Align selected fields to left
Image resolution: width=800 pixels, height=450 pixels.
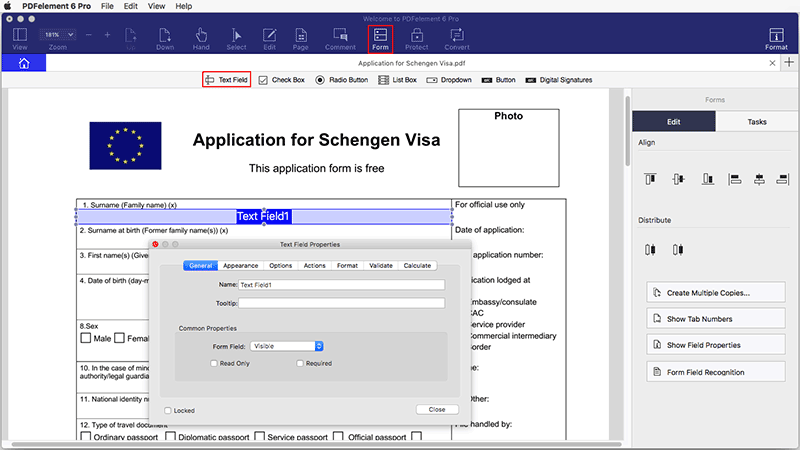pyautogui.click(x=735, y=179)
